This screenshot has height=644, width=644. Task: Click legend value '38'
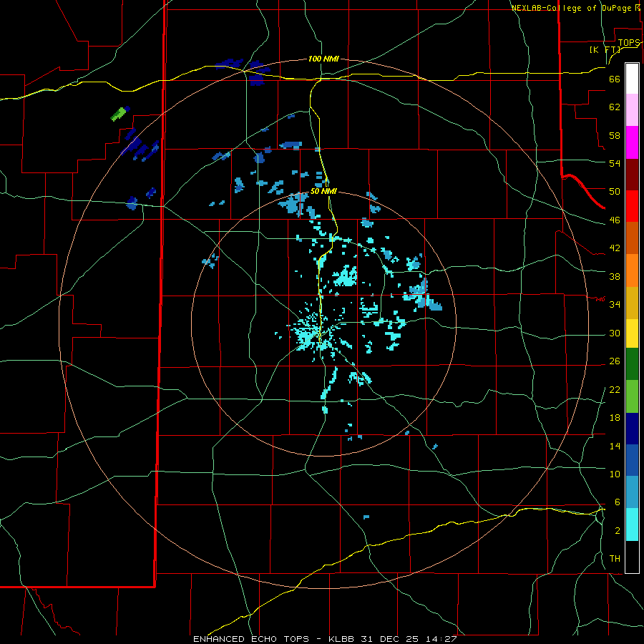click(x=615, y=276)
